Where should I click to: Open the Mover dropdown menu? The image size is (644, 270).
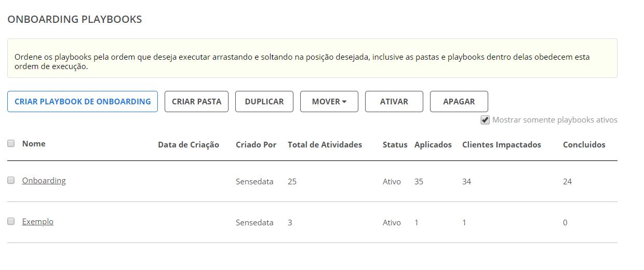329,102
